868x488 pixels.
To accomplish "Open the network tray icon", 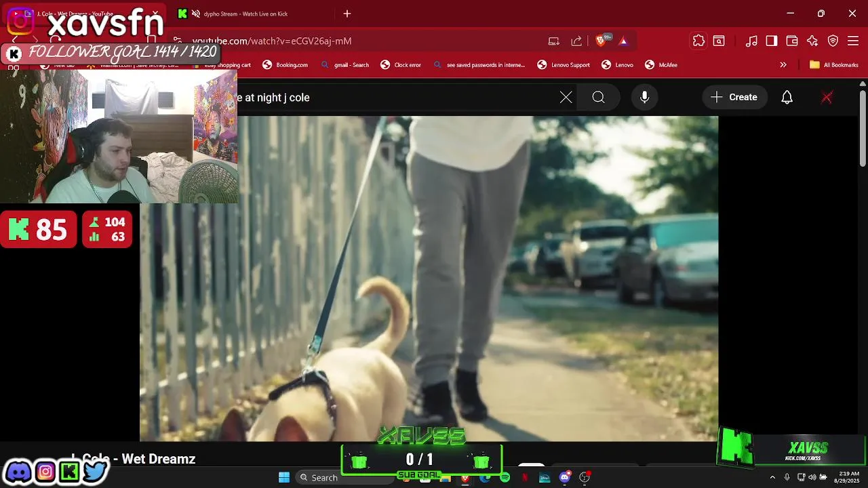I will click(x=801, y=478).
